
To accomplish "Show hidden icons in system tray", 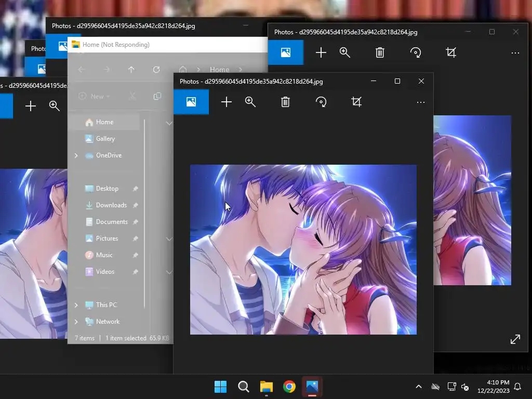I will (419, 387).
